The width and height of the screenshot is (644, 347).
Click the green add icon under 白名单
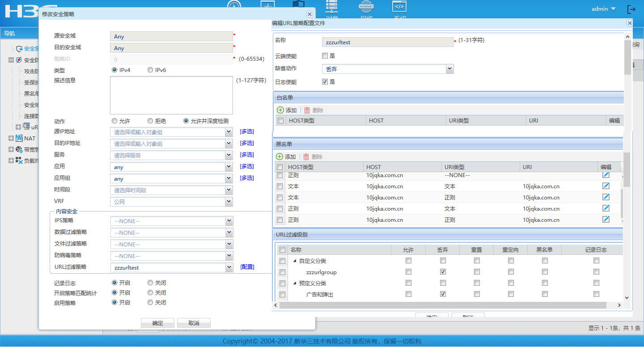point(280,110)
